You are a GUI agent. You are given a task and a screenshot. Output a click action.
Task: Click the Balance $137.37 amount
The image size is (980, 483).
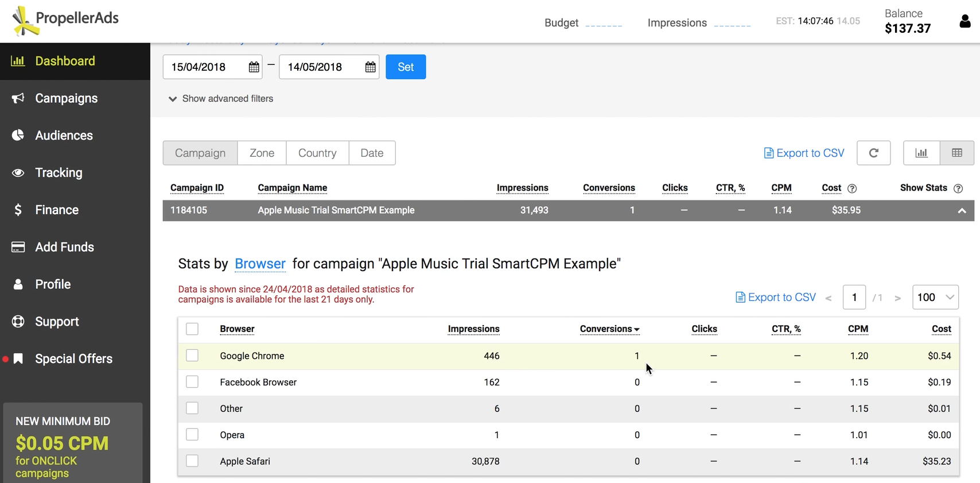pyautogui.click(x=907, y=28)
